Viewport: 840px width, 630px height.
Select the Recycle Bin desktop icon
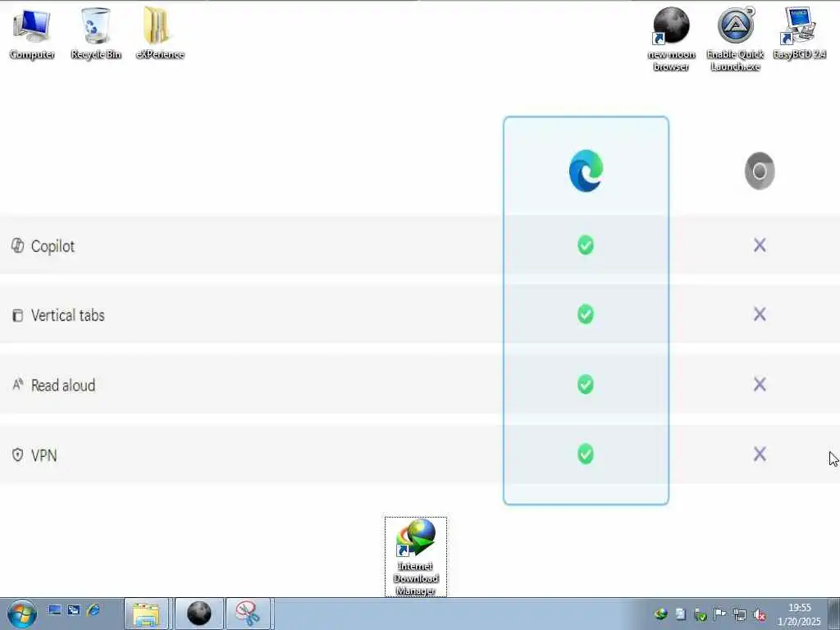pyautogui.click(x=96, y=33)
